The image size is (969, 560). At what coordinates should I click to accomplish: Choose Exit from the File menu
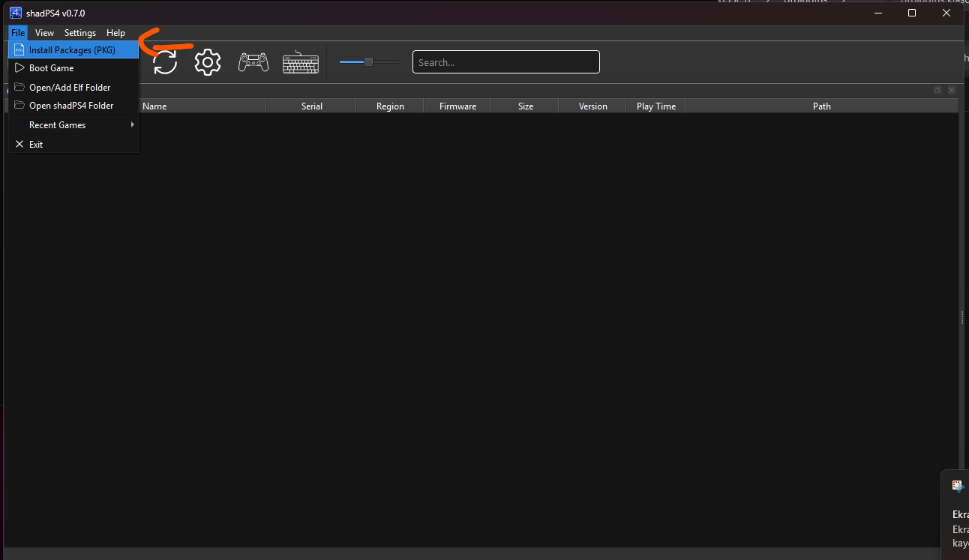pos(73,145)
